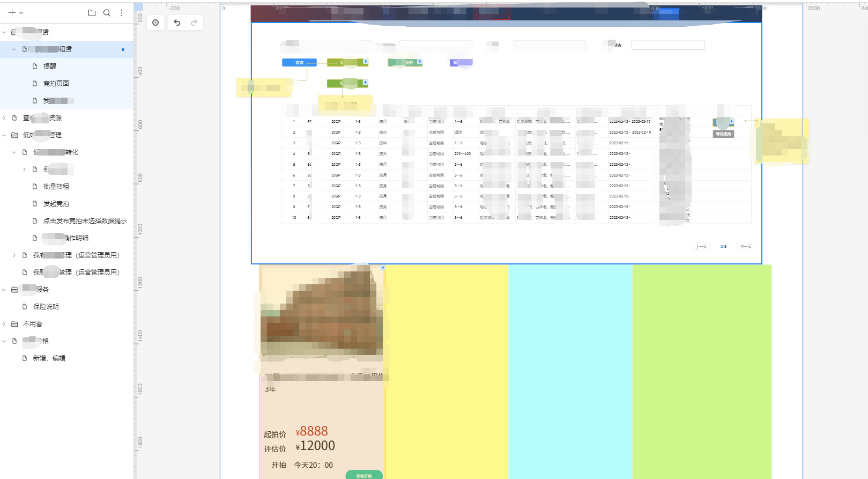Click the page icon beside 保险说明
Screen dimensions: 868x479
(25, 307)
